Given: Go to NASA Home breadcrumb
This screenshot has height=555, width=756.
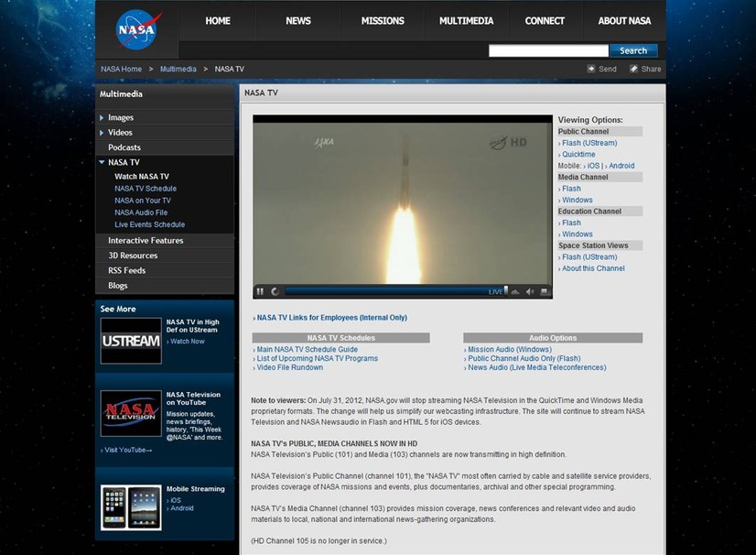Looking at the screenshot, I should [121, 69].
